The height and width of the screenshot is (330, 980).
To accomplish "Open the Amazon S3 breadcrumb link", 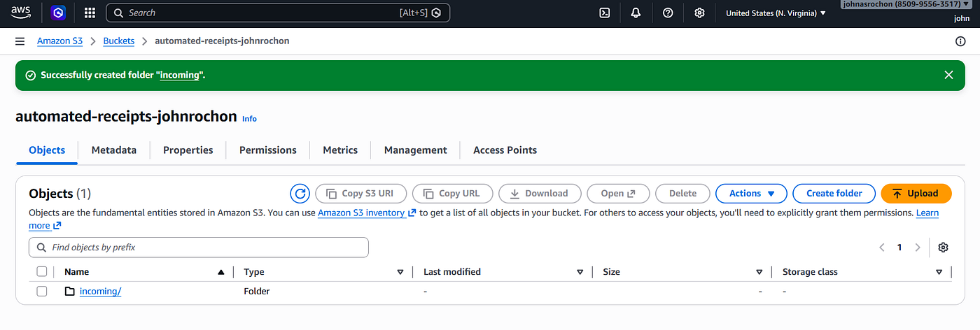I will pyautogui.click(x=59, y=41).
